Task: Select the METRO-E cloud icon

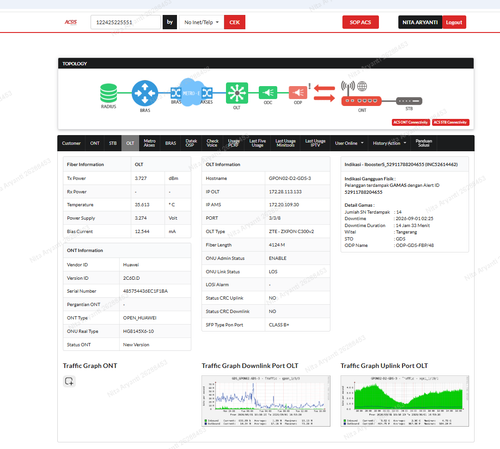Action: 191,92
